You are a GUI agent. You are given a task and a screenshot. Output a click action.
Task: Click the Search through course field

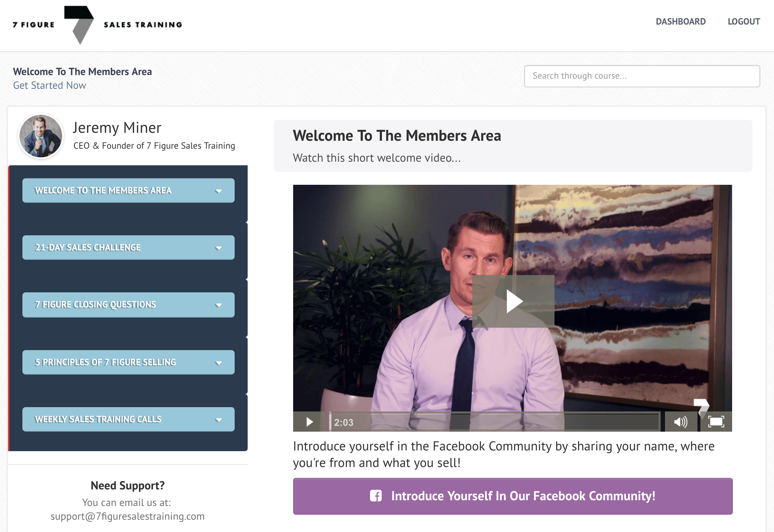point(642,76)
